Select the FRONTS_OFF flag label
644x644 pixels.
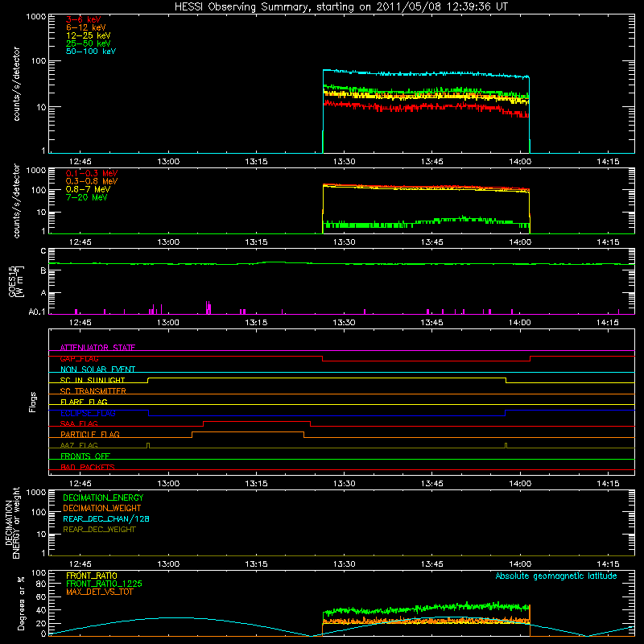coord(85,456)
